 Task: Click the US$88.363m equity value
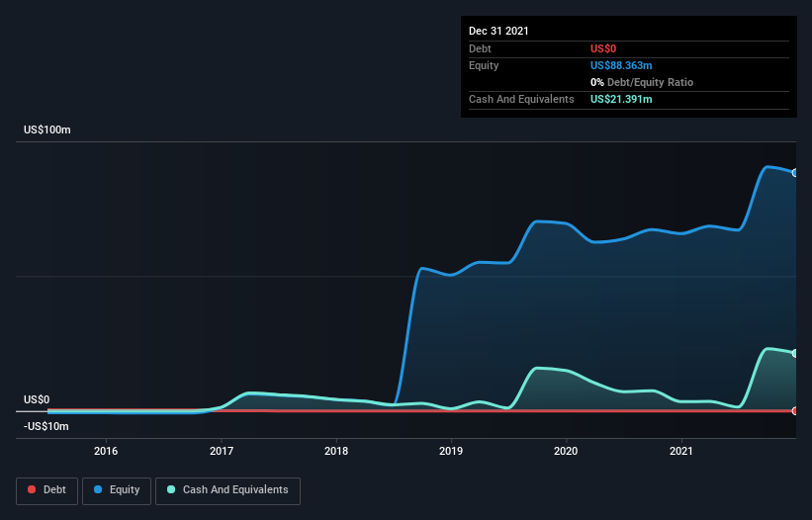pyautogui.click(x=621, y=65)
